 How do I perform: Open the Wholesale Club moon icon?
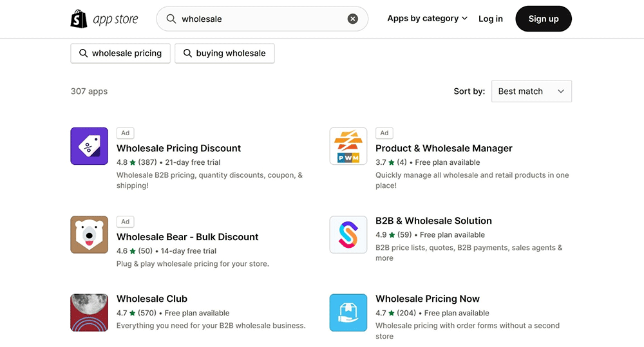[x=89, y=312]
